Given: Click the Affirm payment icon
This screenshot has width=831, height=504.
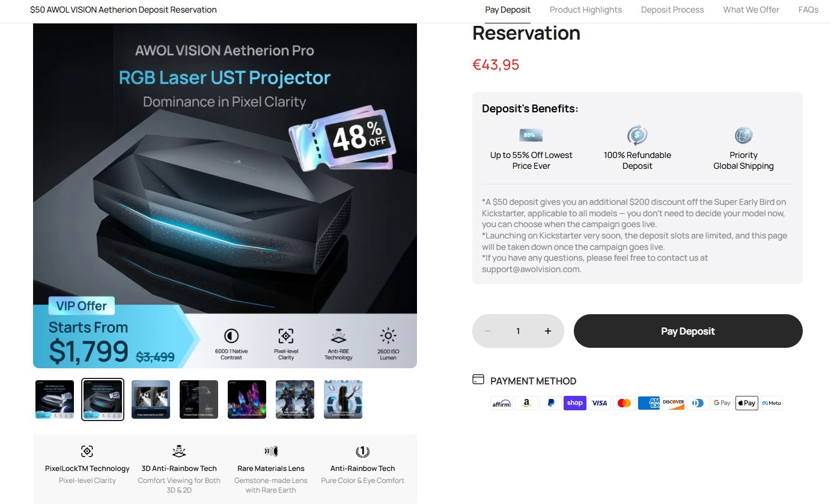Looking at the screenshot, I should click(502, 403).
